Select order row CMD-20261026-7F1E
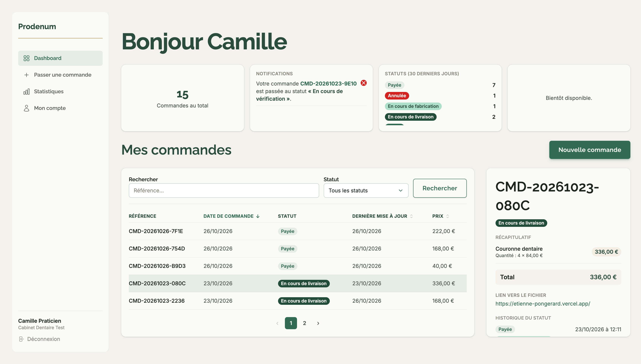641x364 pixels. click(298, 231)
